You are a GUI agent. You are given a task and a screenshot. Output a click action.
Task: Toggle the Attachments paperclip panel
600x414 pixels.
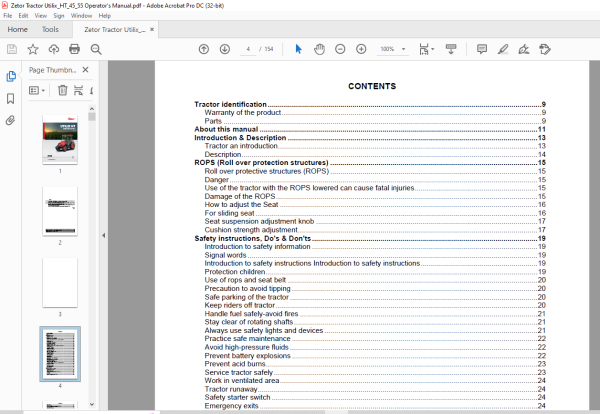pos(10,121)
